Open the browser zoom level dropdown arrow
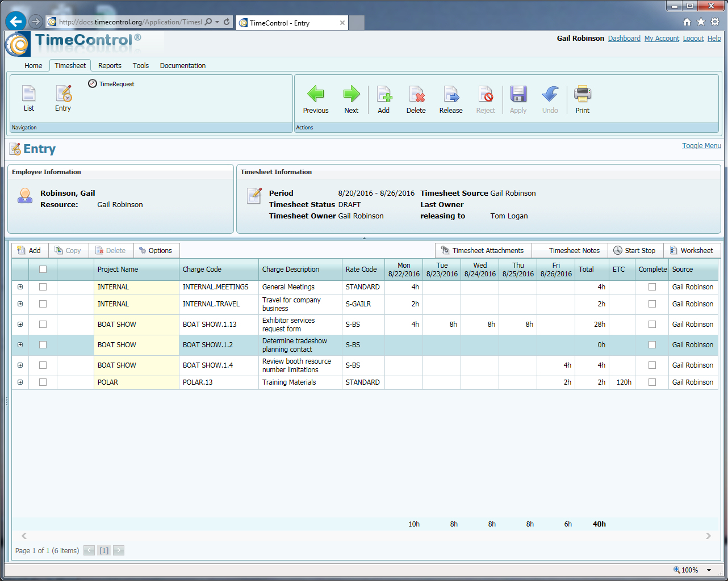 709,570
